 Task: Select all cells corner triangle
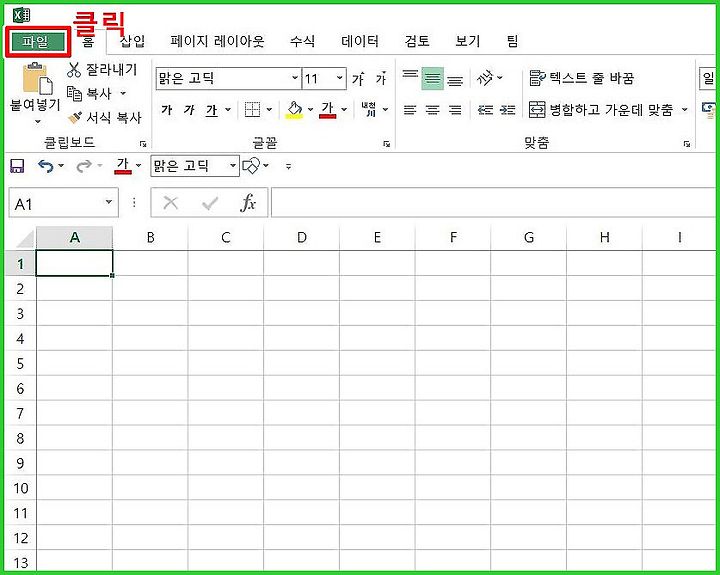click(24, 238)
